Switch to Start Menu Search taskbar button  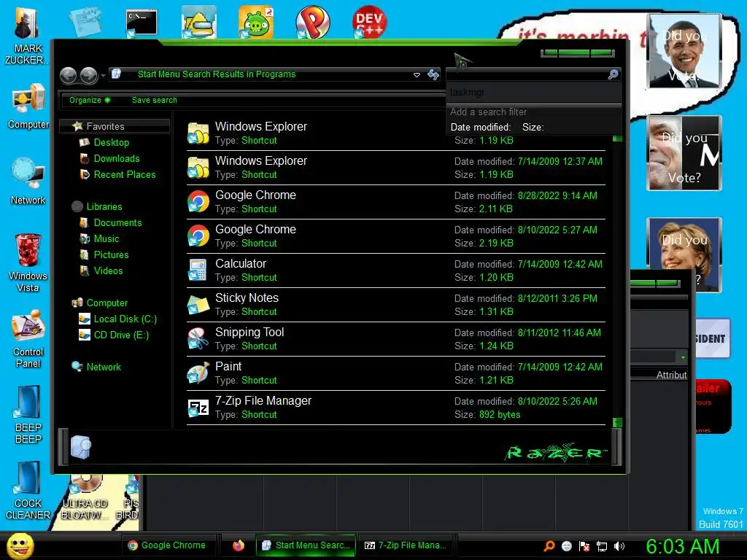(306, 545)
